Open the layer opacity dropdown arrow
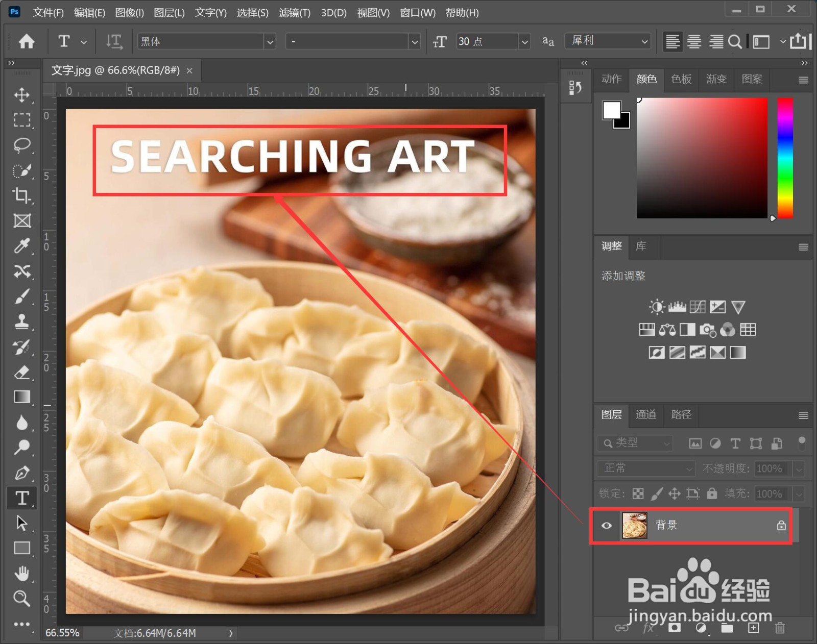 click(799, 468)
